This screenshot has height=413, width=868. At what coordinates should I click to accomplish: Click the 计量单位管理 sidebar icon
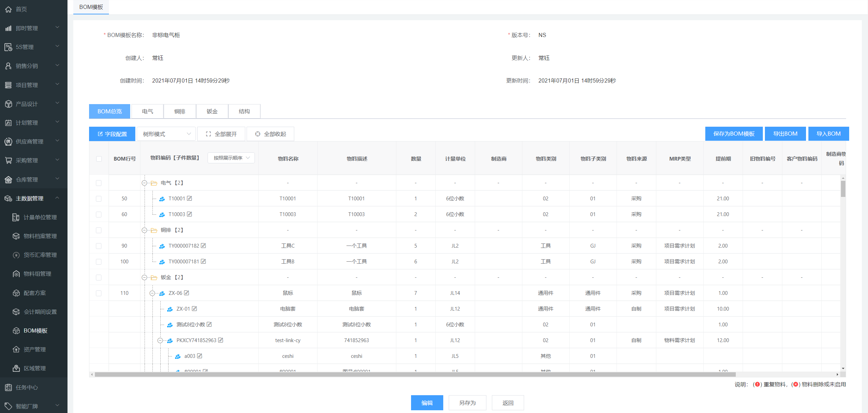pyautogui.click(x=16, y=217)
